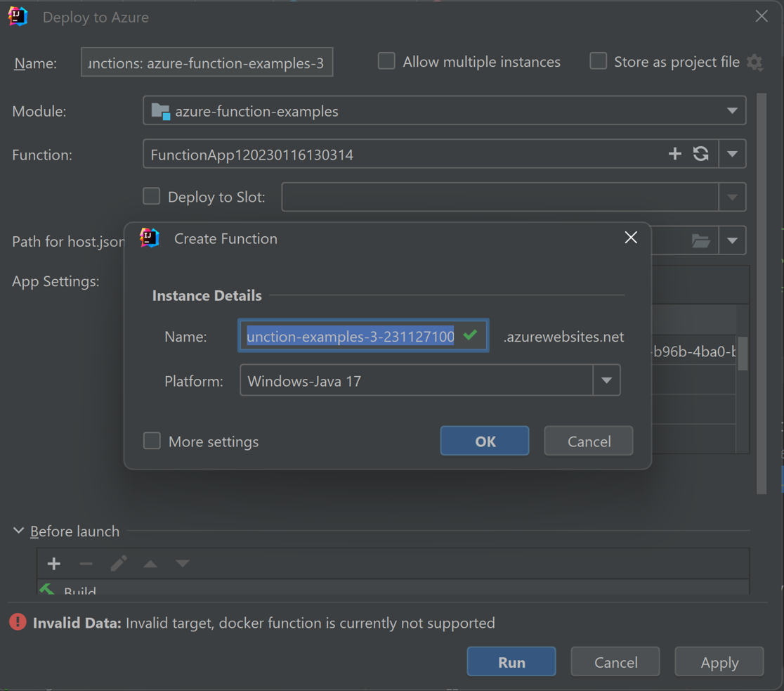Confirm with the OK button
The height and width of the screenshot is (691, 784).
tap(484, 441)
